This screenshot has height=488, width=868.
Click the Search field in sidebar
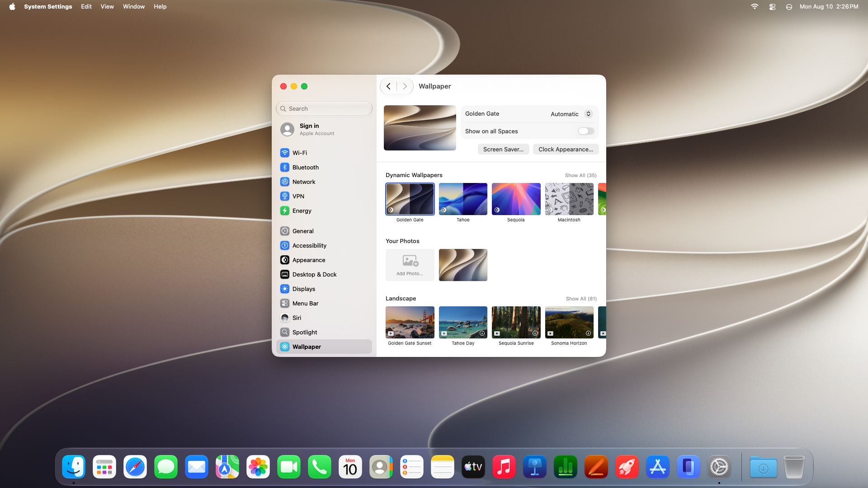(324, 108)
